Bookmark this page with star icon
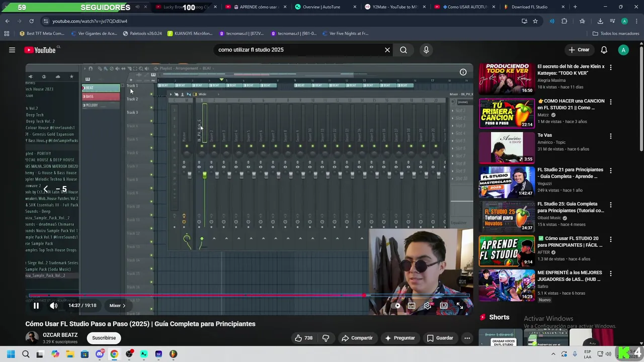The image size is (644, 362). 535,21
